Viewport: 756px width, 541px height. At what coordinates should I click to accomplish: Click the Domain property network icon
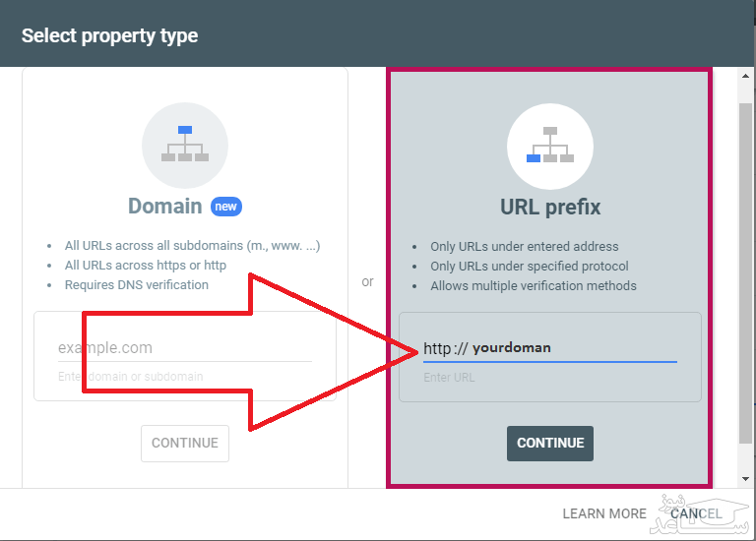[x=185, y=145]
